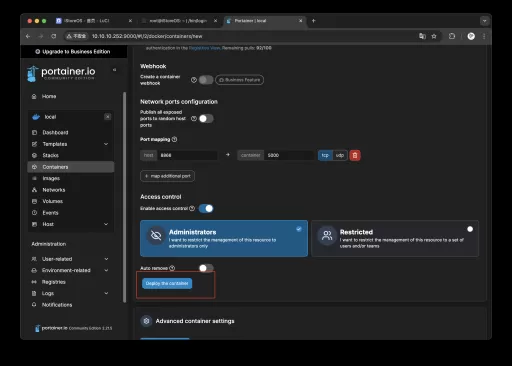Open the Notifications page

pyautogui.click(x=57, y=305)
